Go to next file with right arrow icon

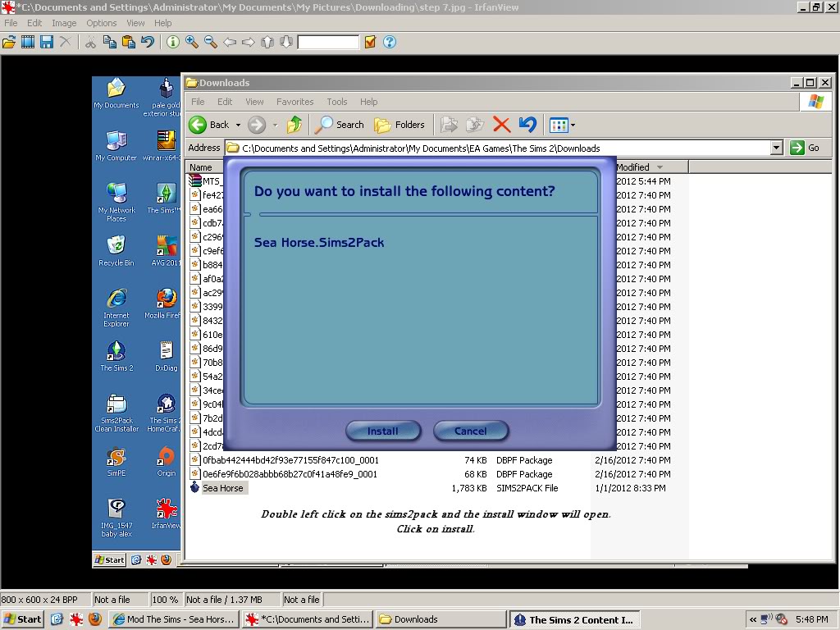pyautogui.click(x=249, y=42)
